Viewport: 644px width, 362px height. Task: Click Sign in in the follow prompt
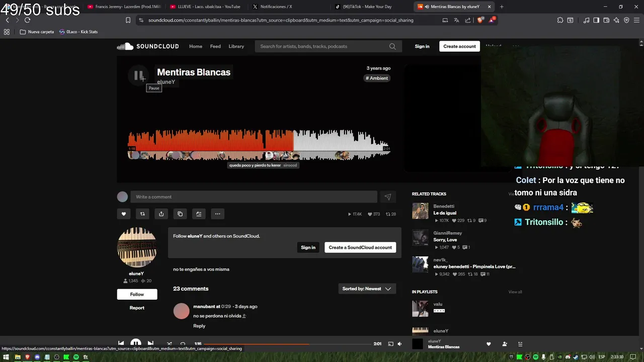point(308,247)
